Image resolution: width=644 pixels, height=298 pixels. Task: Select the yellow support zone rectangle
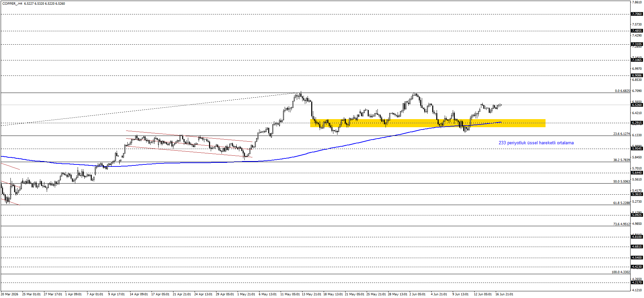click(428, 123)
